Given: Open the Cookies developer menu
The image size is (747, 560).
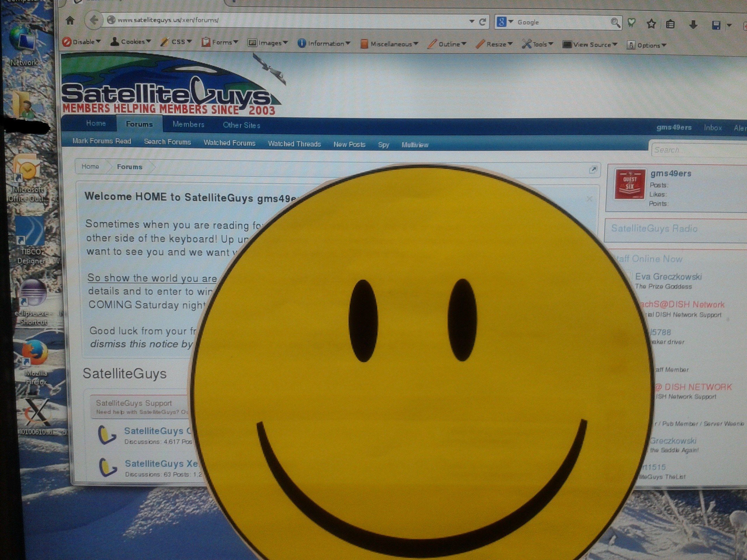Looking at the screenshot, I should click(131, 42).
